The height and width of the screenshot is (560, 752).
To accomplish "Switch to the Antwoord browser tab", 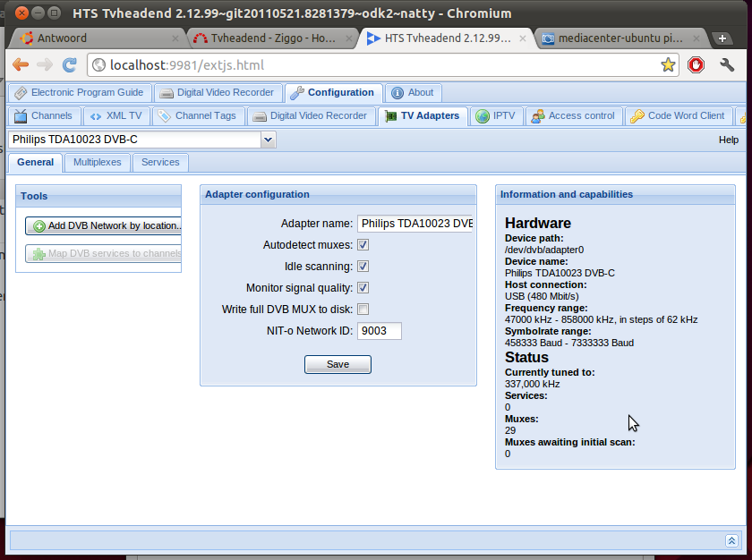I will point(96,38).
